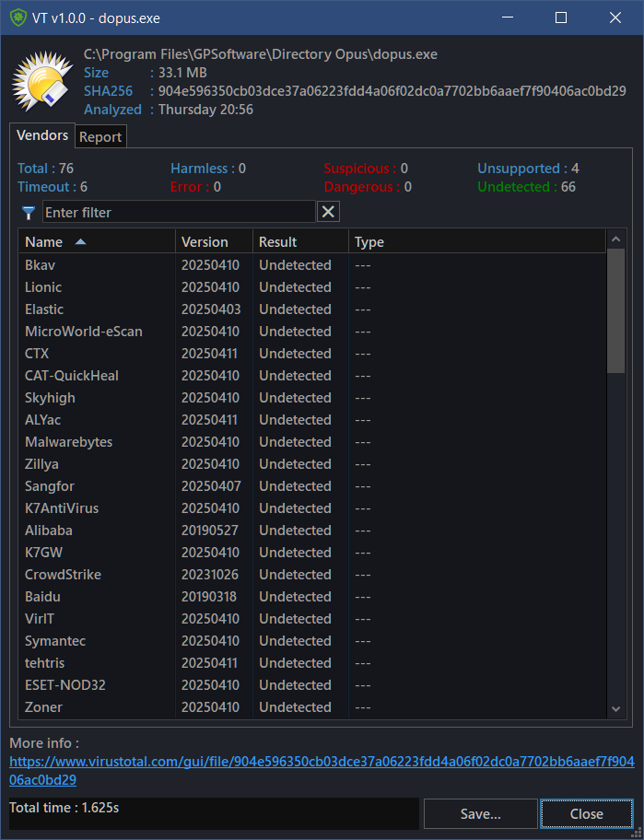Select the CrowdStrike row
This screenshot has width=644, height=840.
tap(312, 575)
